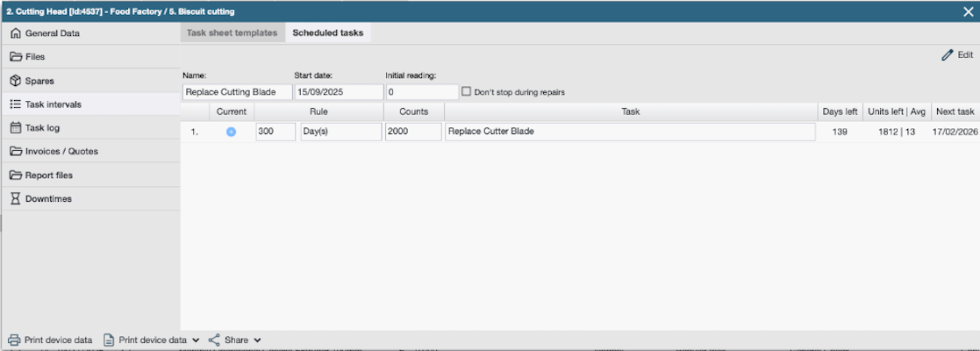Click the Task log calendar icon
The width and height of the screenshot is (980, 351).
coord(15,128)
